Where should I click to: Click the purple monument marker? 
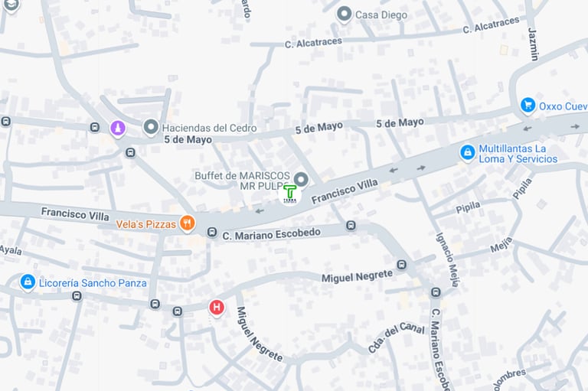(x=118, y=129)
